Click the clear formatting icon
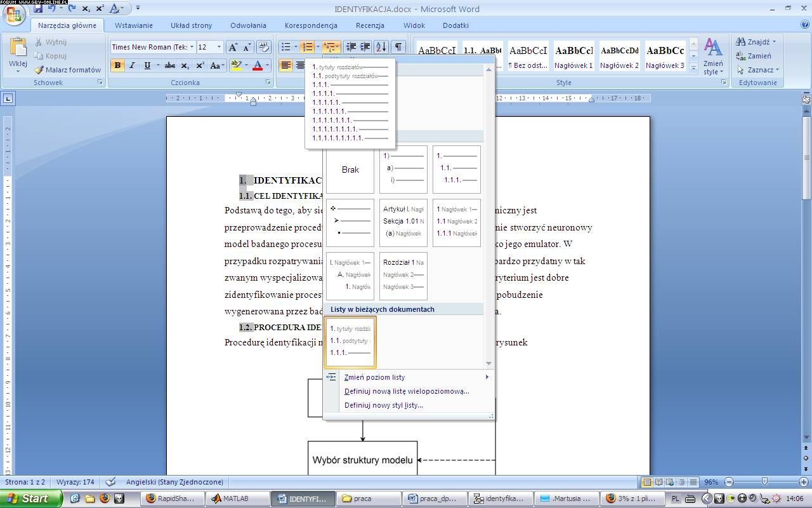Viewport: 812px width, 508px height. click(265, 47)
